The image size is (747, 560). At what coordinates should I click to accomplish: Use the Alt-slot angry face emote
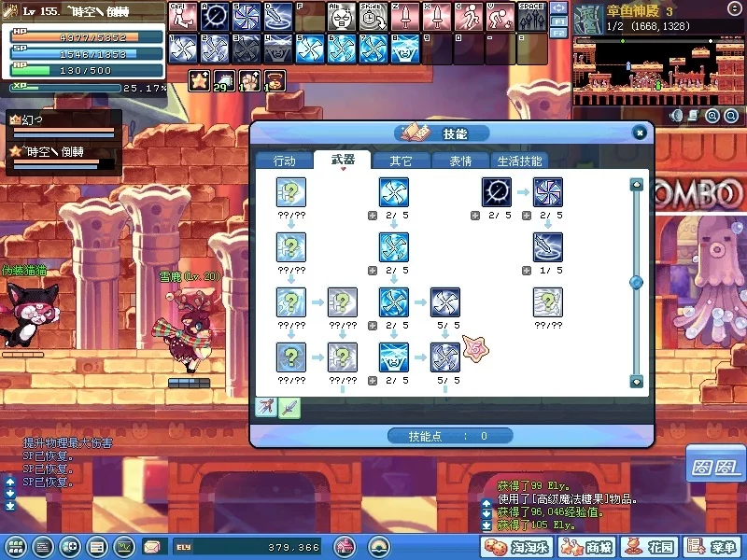tap(342, 17)
